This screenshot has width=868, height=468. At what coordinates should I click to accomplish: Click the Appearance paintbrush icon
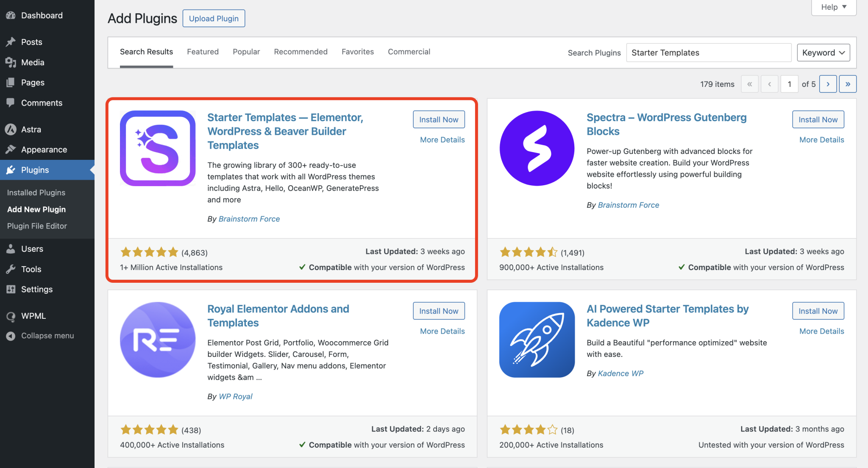11,150
